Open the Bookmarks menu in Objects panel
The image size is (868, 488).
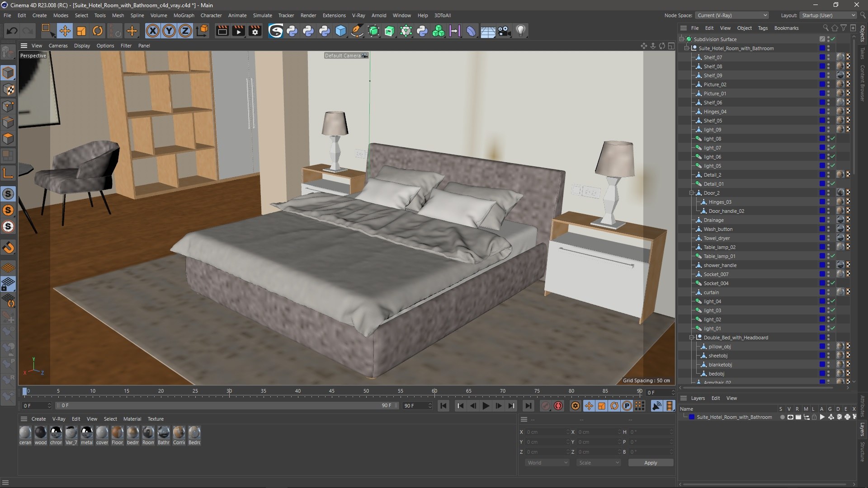click(x=786, y=28)
